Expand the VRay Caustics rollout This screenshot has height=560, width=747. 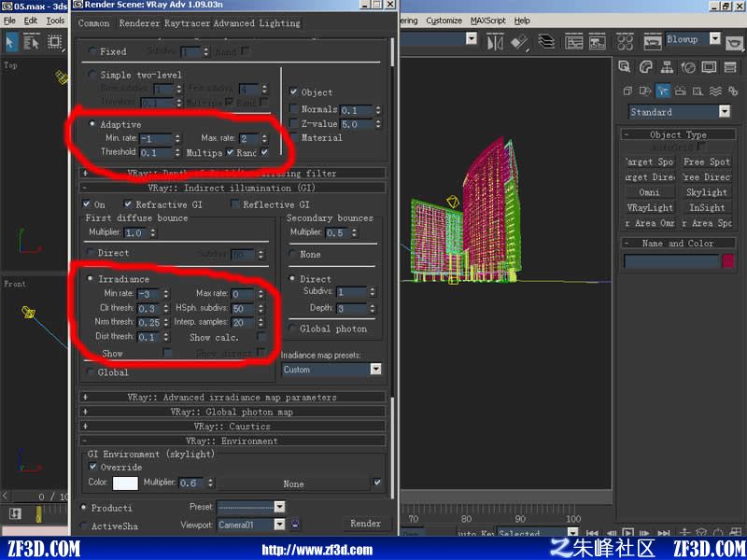pyautogui.click(x=232, y=427)
